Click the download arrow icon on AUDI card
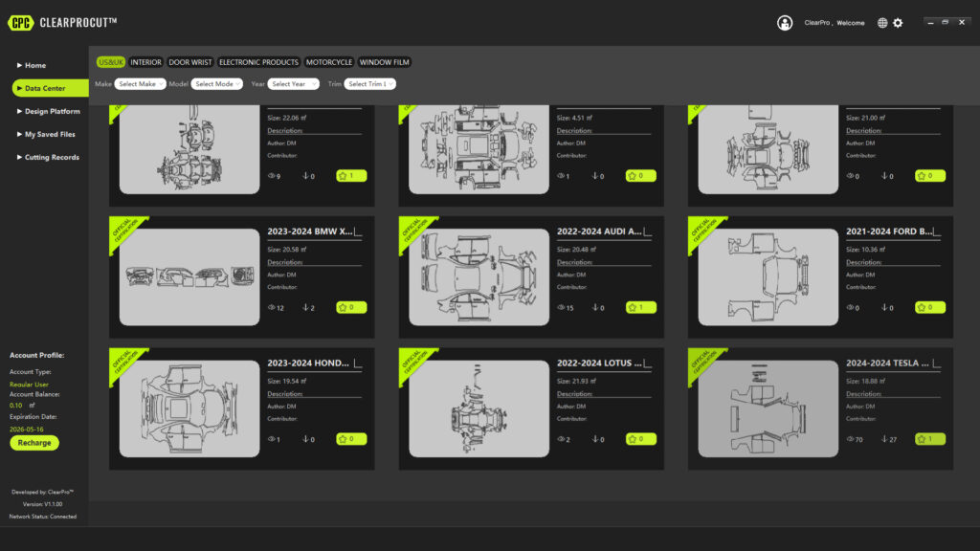The image size is (980, 551). 595,307
